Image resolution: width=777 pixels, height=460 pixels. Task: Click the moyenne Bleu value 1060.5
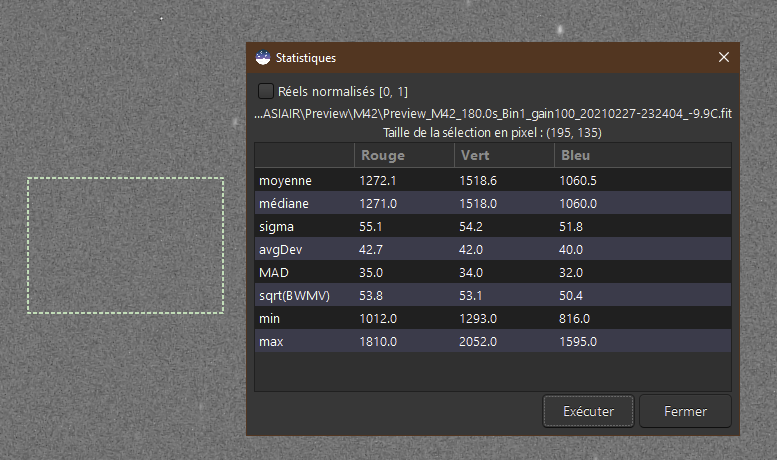point(578,180)
